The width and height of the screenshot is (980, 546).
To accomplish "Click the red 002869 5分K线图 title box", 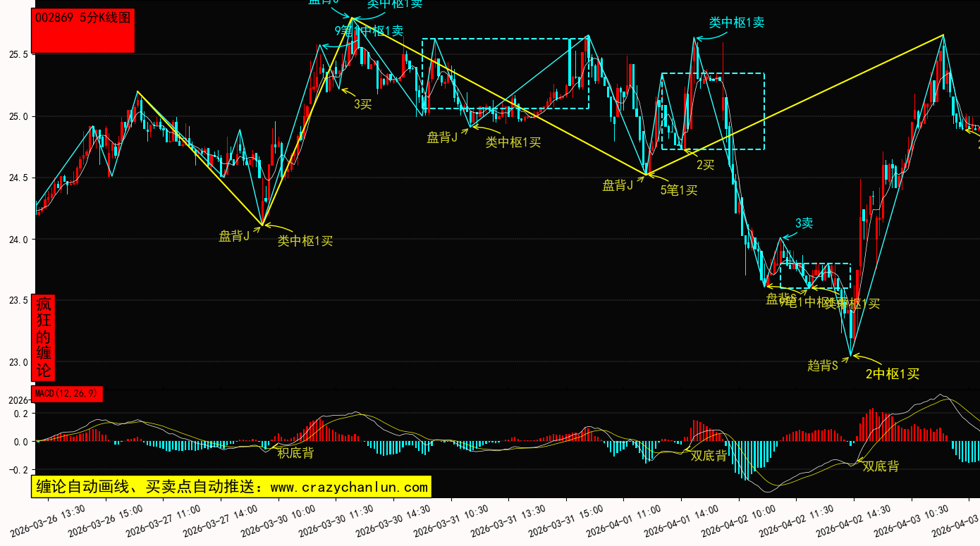I will point(84,31).
